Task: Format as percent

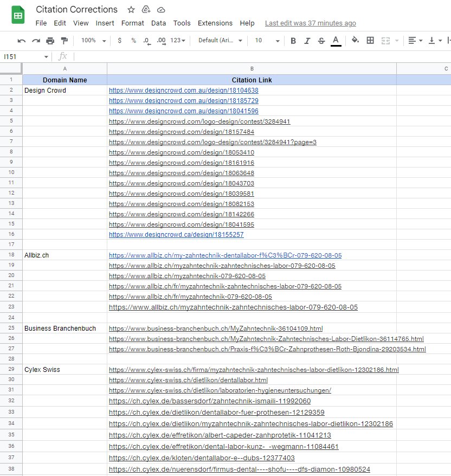Action: point(133,40)
